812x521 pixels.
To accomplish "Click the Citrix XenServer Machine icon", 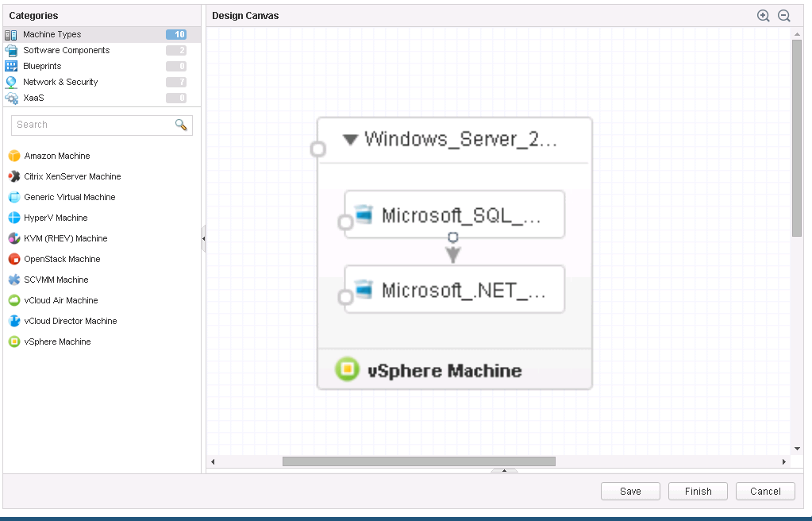I will coord(14,176).
